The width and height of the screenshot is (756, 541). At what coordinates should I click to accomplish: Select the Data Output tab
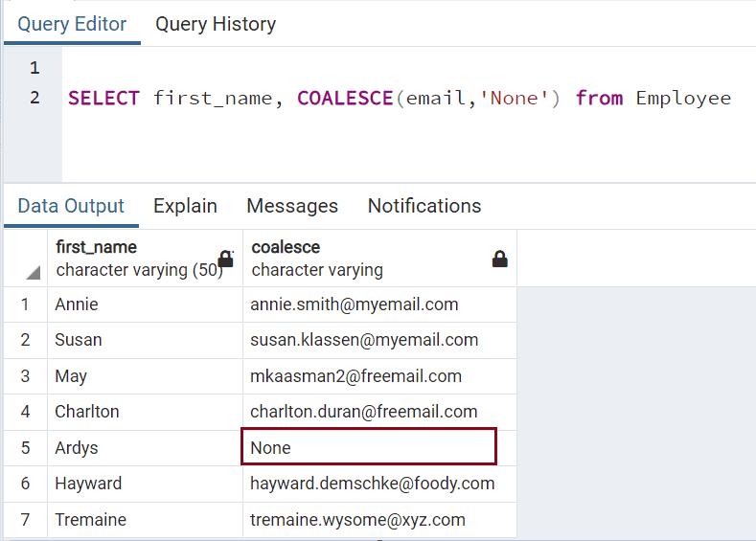pyautogui.click(x=71, y=206)
